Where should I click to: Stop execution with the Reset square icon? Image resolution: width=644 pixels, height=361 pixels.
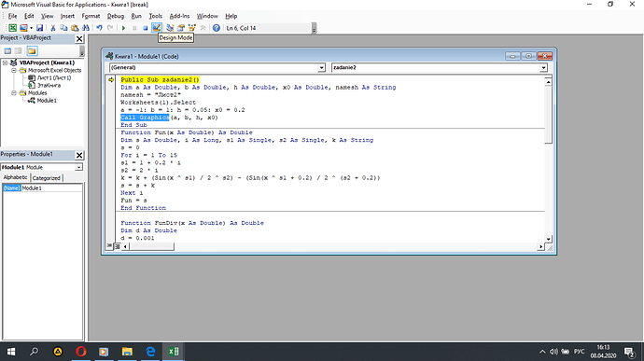point(145,28)
